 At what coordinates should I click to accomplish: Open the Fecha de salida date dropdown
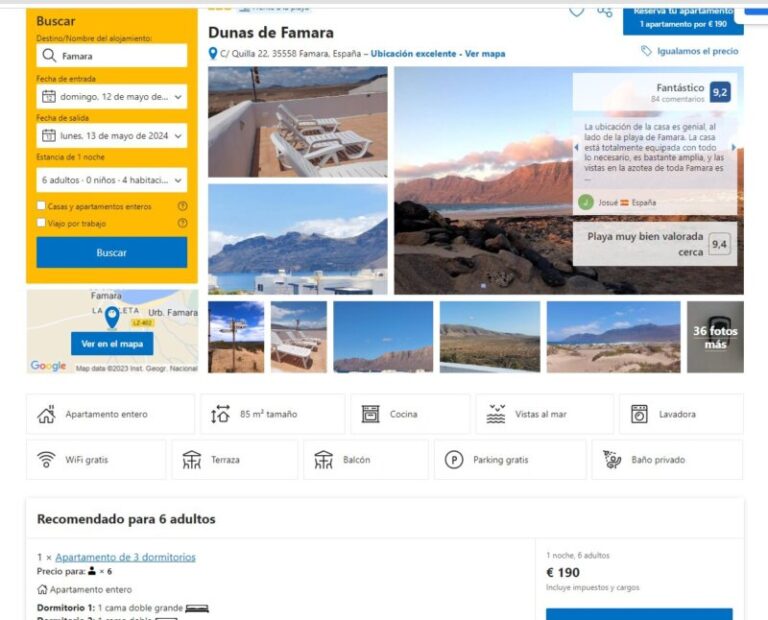tap(112, 136)
